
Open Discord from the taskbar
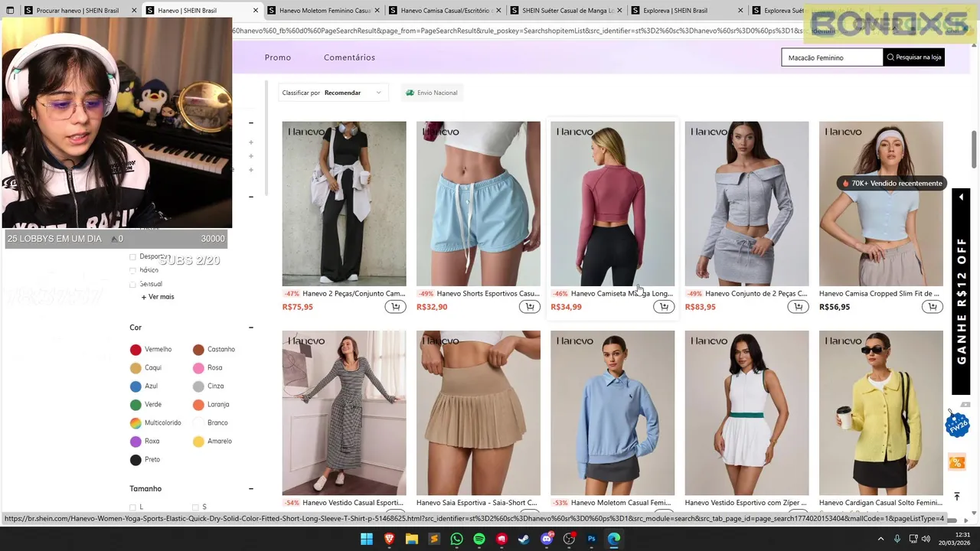[x=547, y=539]
